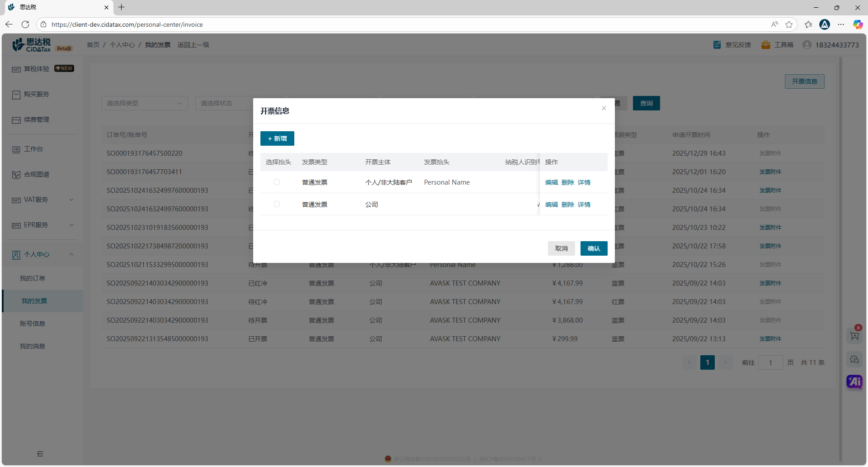Close the 开票信息 dialog with X
The image size is (868, 467).
click(604, 108)
